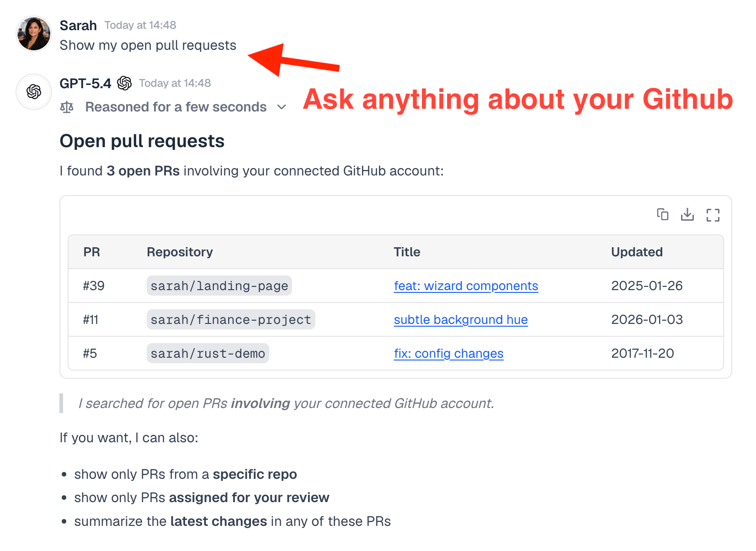Click the OpenAI icon inside the assistant avatar
The height and width of the screenshot is (551, 756).
(33, 92)
